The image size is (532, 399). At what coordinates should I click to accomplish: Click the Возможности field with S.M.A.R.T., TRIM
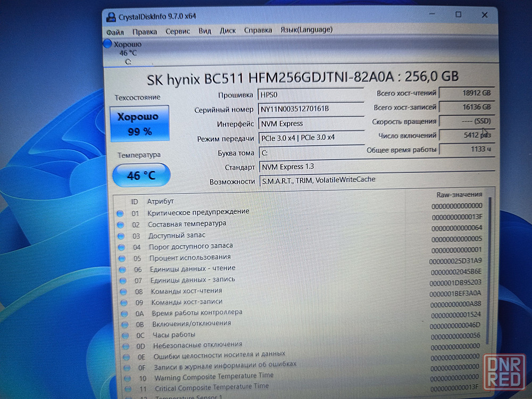(377, 180)
